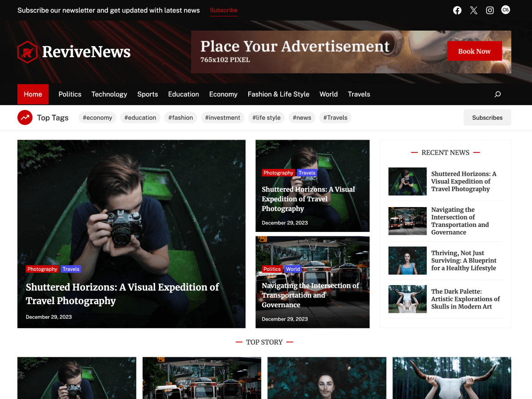Click the Subscribes button
Viewport: 532px width, 399px height.
coord(487,117)
